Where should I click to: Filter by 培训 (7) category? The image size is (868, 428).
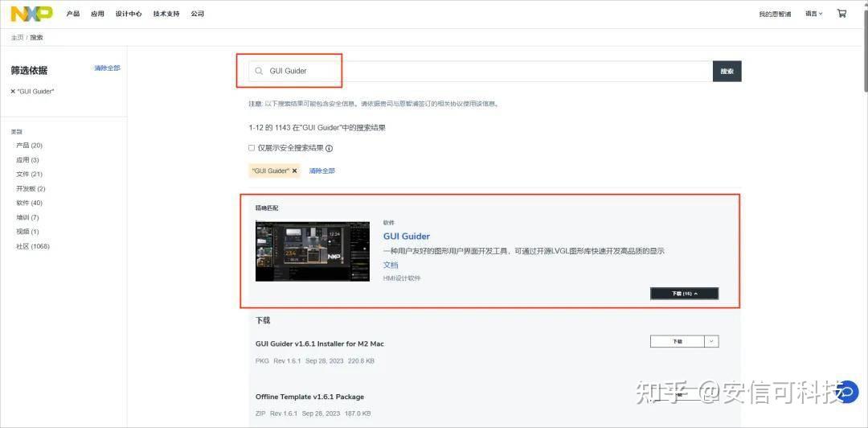27,217
